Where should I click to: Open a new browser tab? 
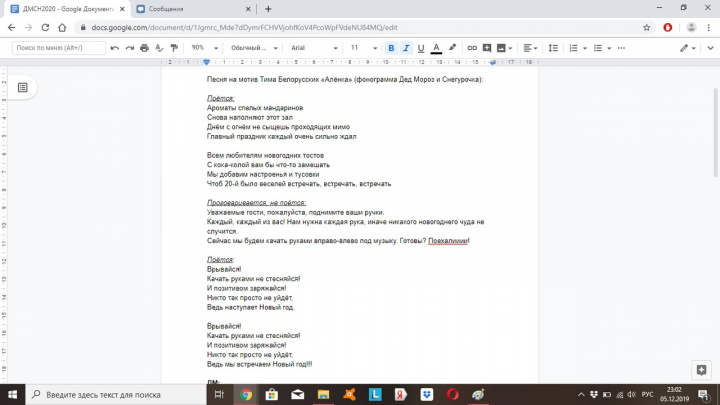pos(268,9)
